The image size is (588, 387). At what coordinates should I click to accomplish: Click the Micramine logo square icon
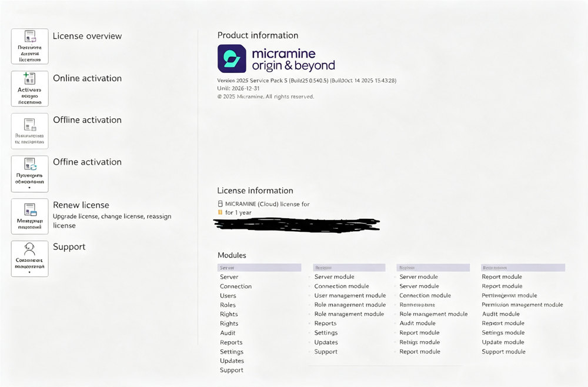tap(232, 58)
